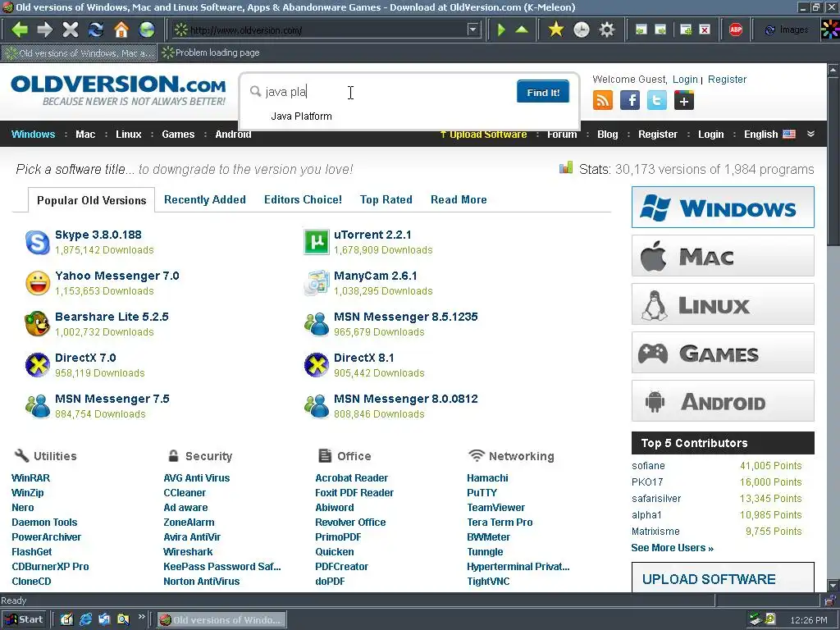Screen dimensions: 840x630
Task: Click the green Go play arrow
Action: pos(501,30)
